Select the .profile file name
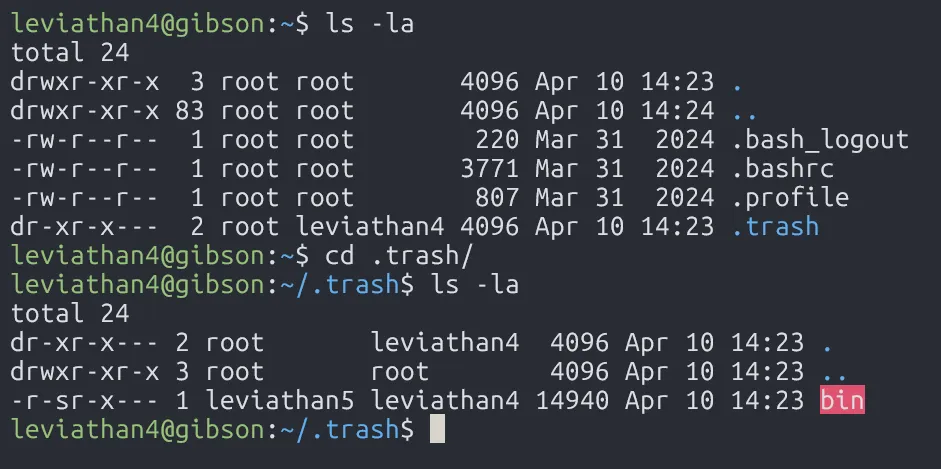941x469 pixels. point(789,197)
